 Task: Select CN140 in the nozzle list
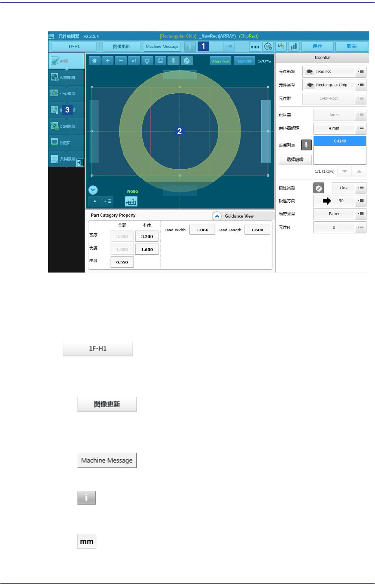[x=340, y=141]
